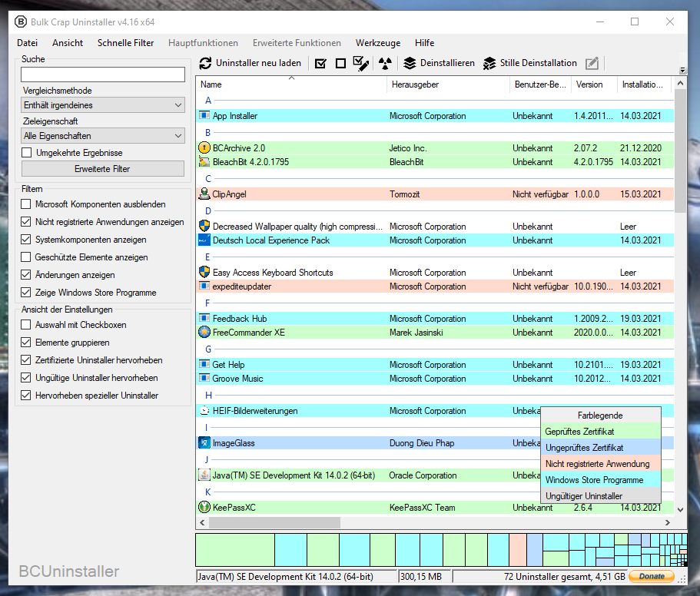Expand toolbar overflow arrow at right edge

click(682, 70)
